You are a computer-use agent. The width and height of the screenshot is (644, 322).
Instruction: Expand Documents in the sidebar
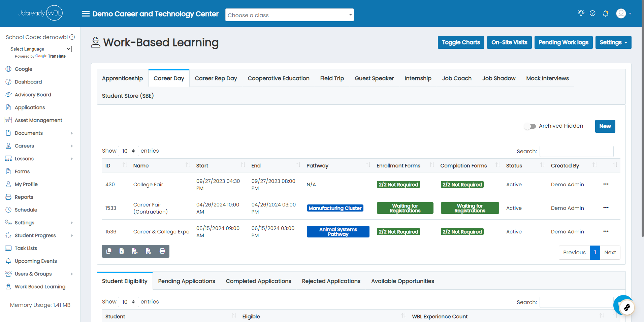click(40, 133)
